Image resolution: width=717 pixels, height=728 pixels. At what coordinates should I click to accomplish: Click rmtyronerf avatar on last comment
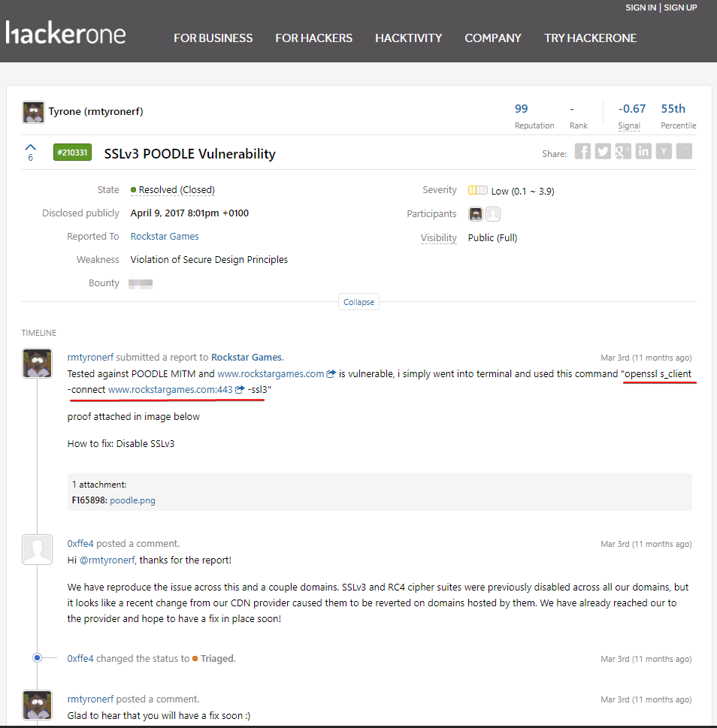(x=37, y=705)
